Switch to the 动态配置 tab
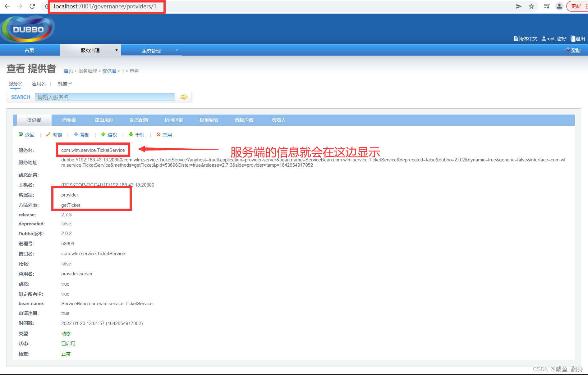 139,120
